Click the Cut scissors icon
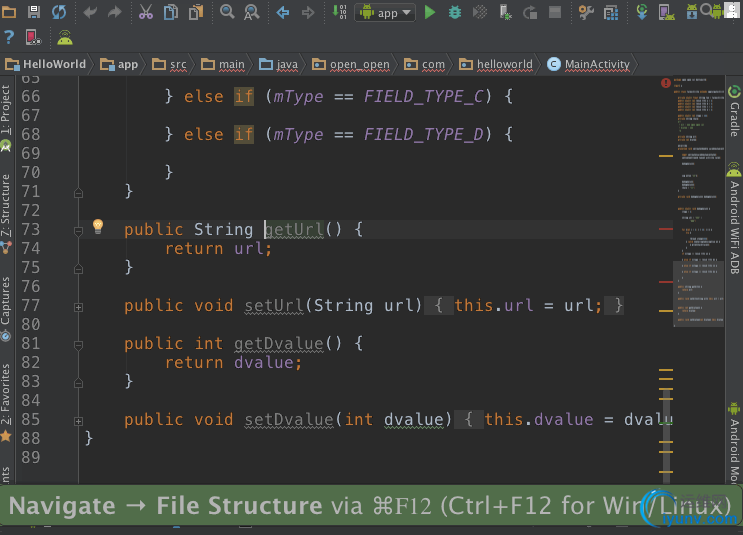 pyautogui.click(x=145, y=12)
